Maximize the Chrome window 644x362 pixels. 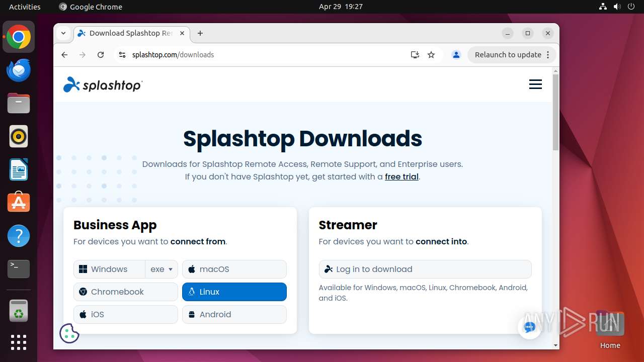[528, 33]
